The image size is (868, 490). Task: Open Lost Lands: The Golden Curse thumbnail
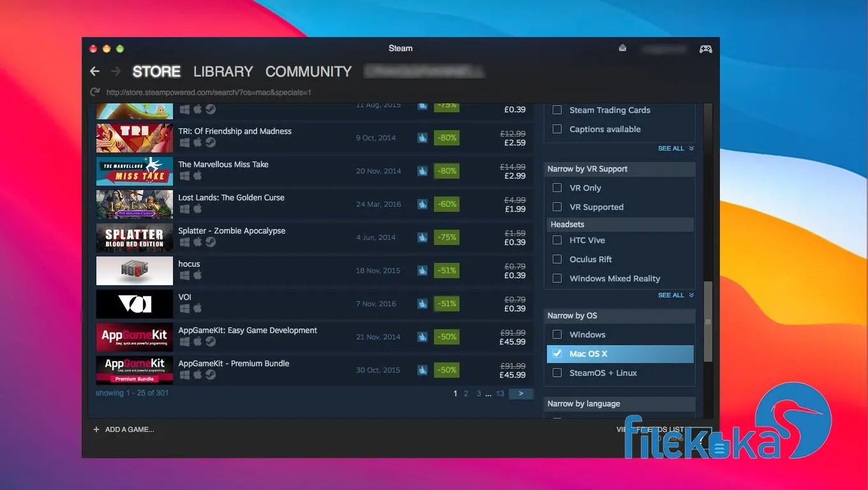click(135, 204)
